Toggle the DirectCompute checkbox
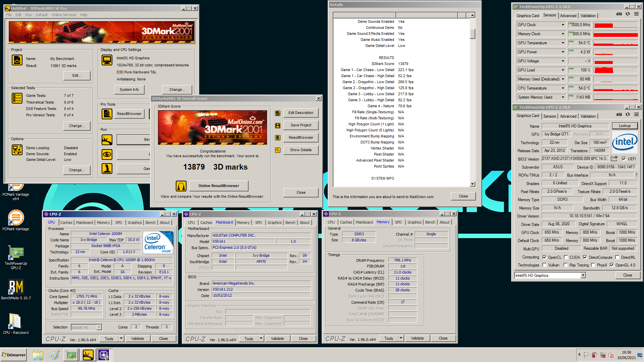This screenshot has height=362, width=644. point(585,257)
